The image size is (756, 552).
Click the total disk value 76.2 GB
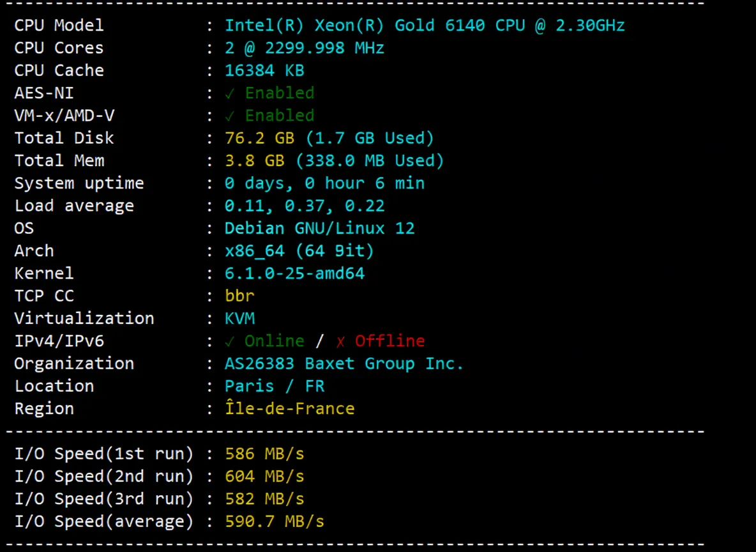(259, 138)
